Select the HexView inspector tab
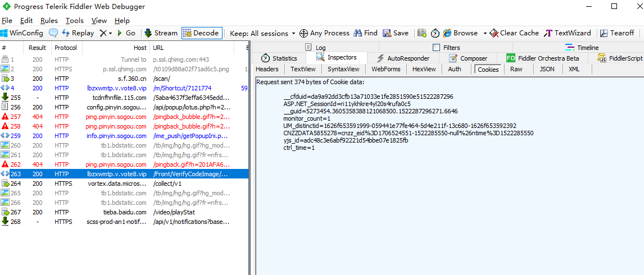The height and width of the screenshot is (275, 644). pyautogui.click(x=424, y=69)
